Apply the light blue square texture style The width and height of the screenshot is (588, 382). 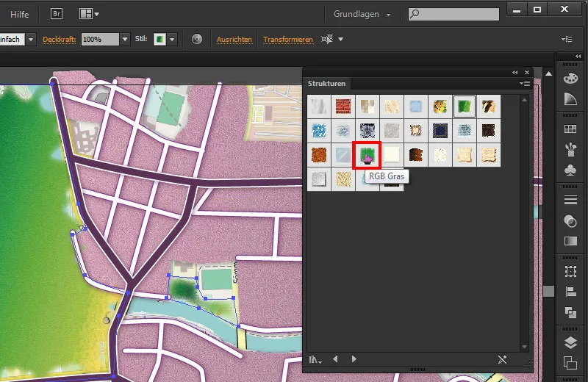coord(416,107)
